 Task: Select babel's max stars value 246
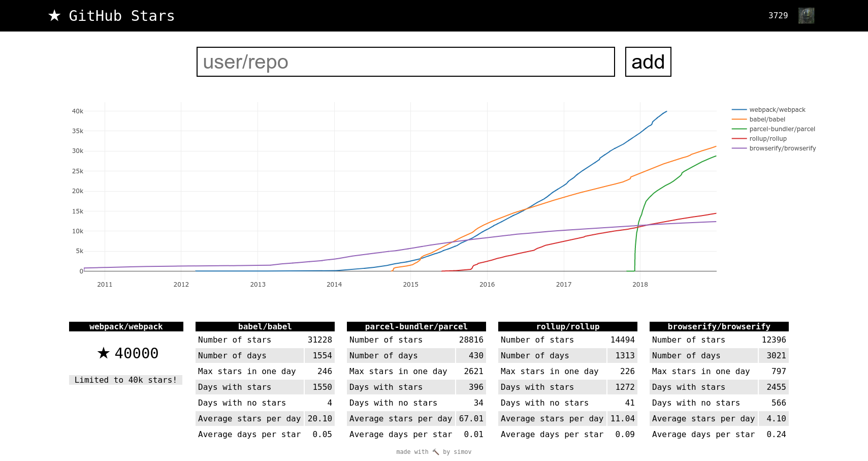coord(325,372)
